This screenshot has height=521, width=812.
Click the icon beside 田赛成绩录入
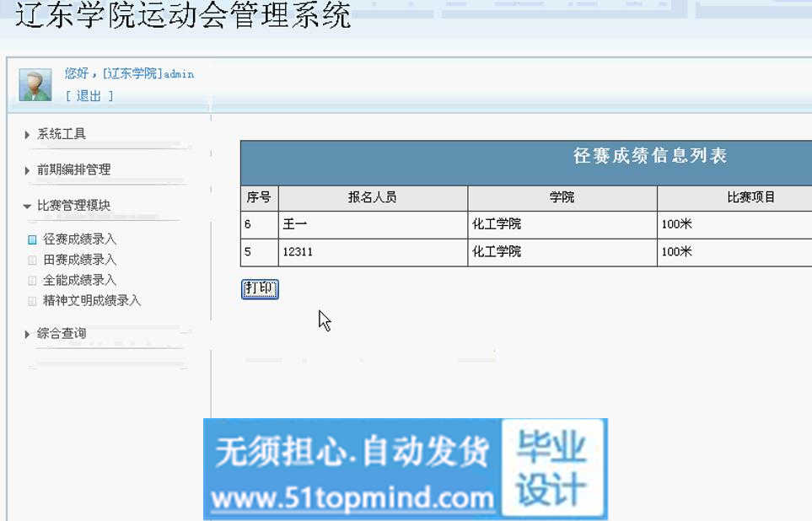click(32, 260)
